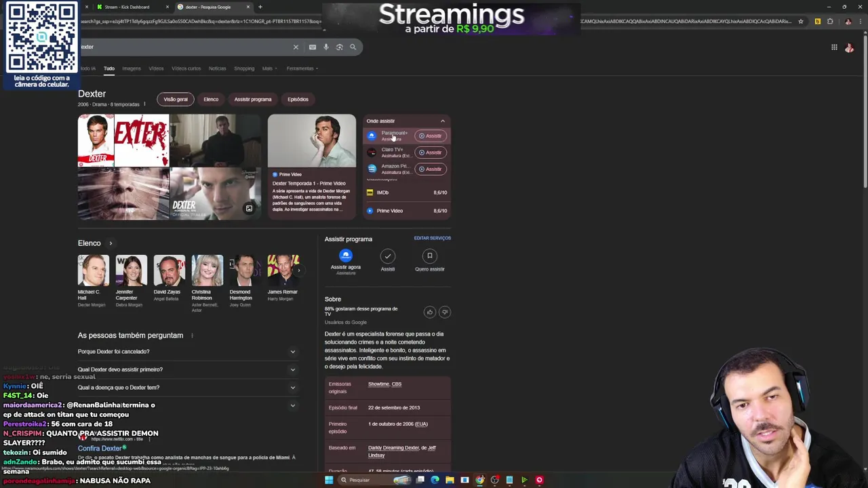Viewport: 868px width, 488px height.
Task: Open Jennifer Carpenter cast photo
Action: pyautogui.click(x=131, y=270)
